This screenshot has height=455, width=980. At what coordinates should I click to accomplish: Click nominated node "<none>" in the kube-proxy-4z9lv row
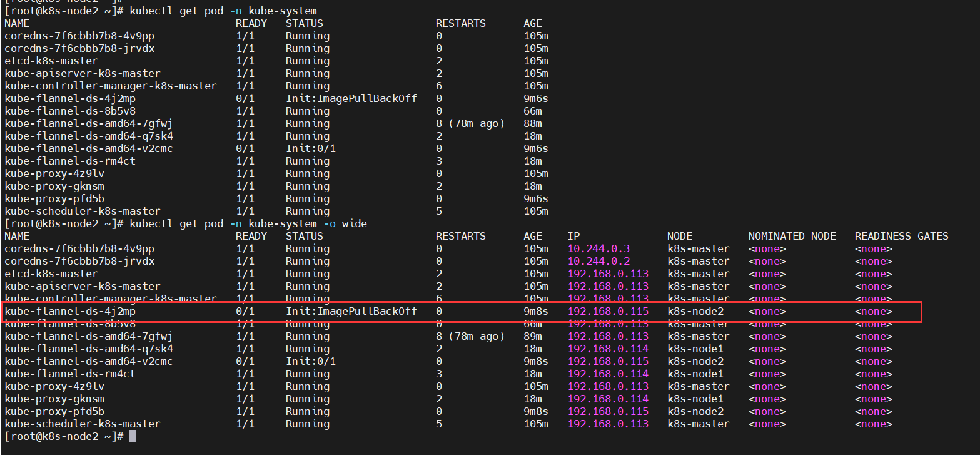pyautogui.click(x=767, y=386)
